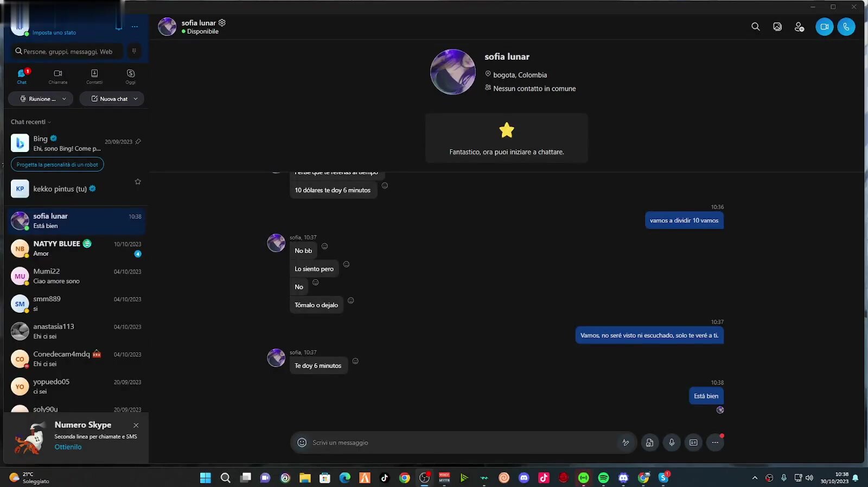React to the 'Te doy 6 minutos' message

pyautogui.click(x=355, y=361)
